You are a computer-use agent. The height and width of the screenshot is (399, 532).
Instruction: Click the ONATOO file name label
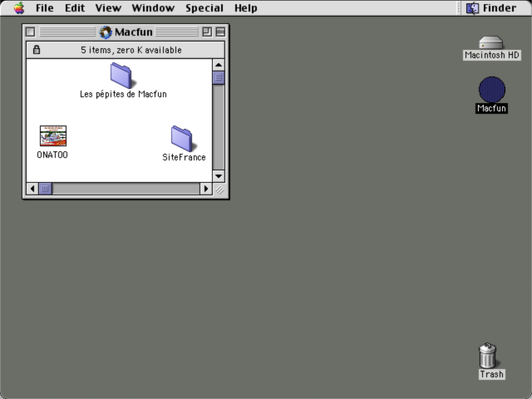tap(52, 155)
